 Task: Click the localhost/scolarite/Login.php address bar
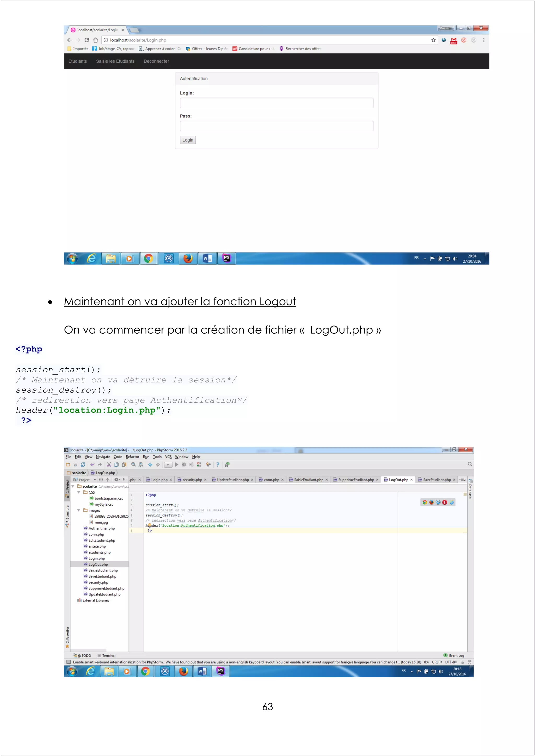270,40
